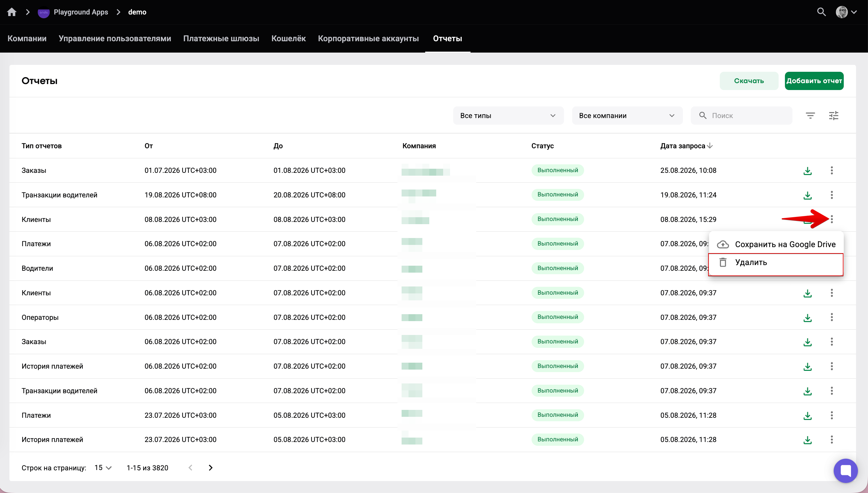Open the user avatar menu
The height and width of the screenshot is (493, 868).
point(846,12)
